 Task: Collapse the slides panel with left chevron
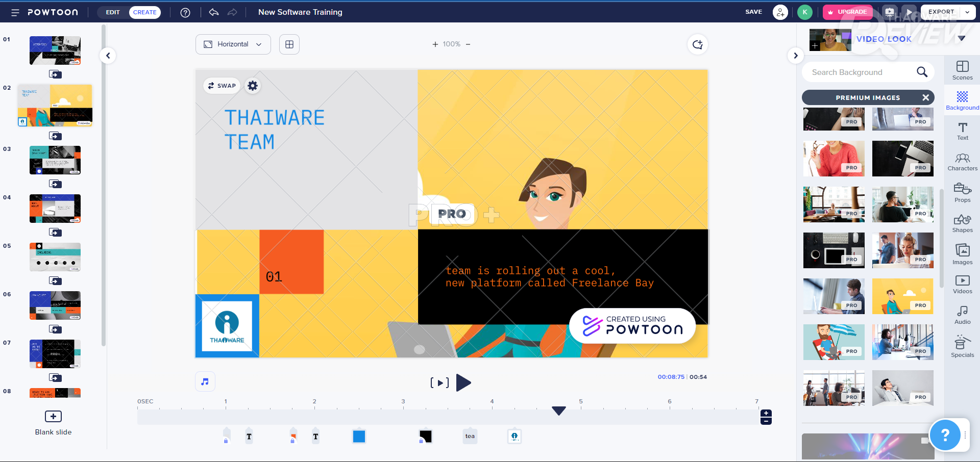click(x=108, y=56)
